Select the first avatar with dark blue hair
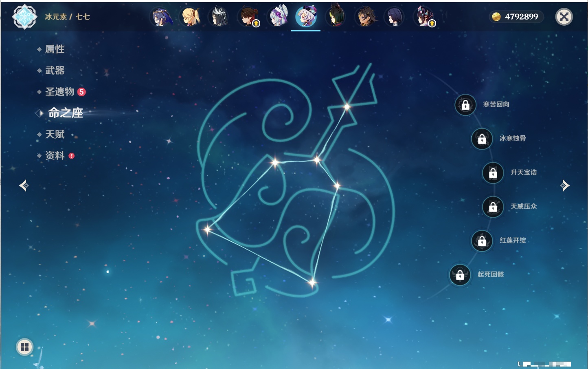Screen dimensions: 588x369 (162, 17)
